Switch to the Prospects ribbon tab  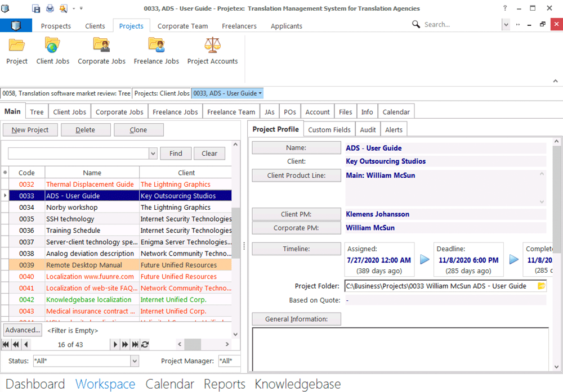pos(56,26)
